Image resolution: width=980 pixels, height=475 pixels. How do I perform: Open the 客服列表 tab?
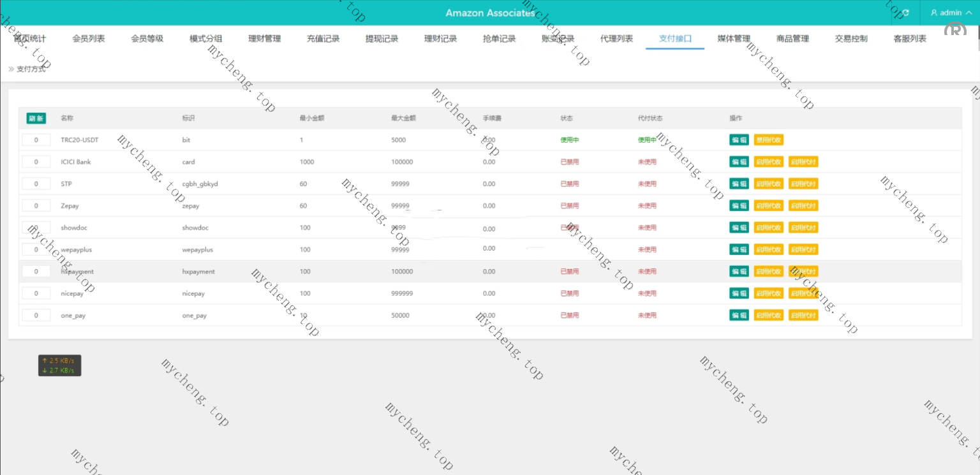910,39
